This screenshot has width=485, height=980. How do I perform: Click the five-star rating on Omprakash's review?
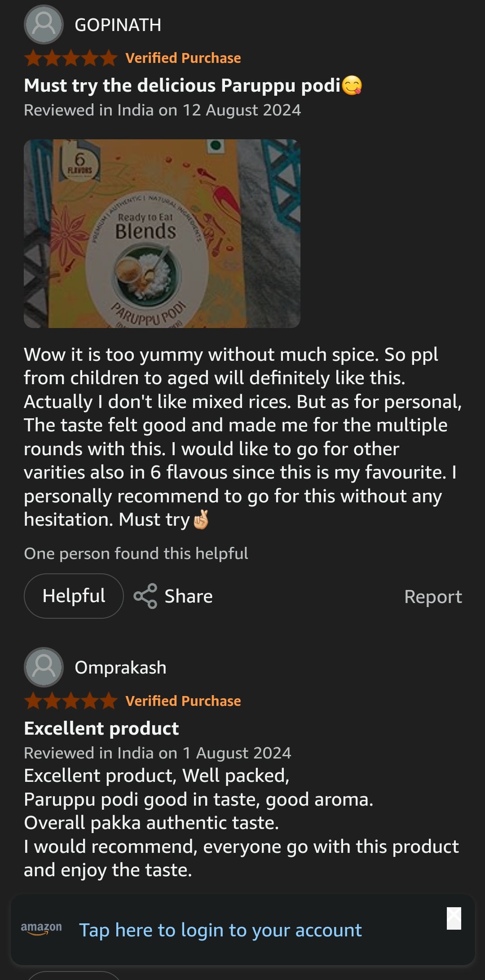[x=71, y=701]
